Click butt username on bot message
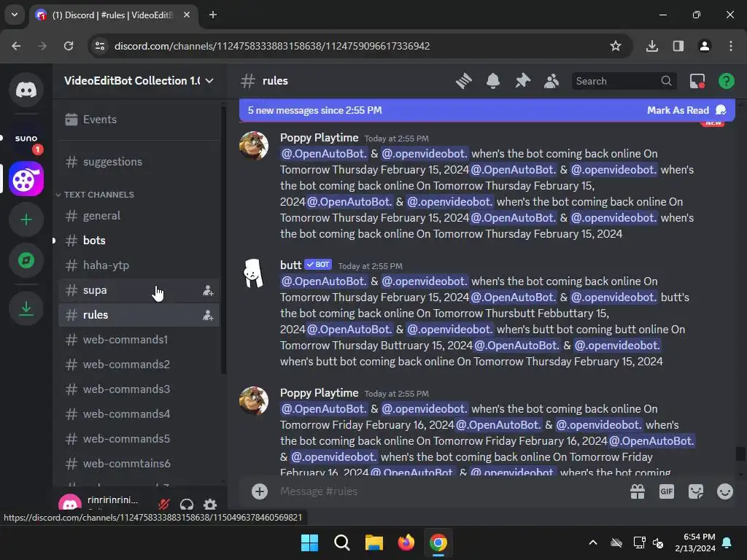The height and width of the screenshot is (560, 747). 290,265
